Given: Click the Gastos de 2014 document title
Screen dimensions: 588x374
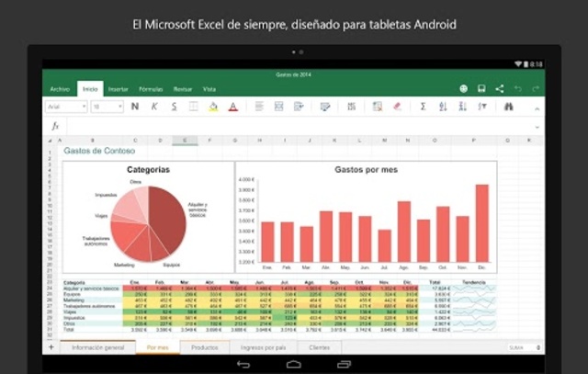Looking at the screenshot, I should (293, 74).
